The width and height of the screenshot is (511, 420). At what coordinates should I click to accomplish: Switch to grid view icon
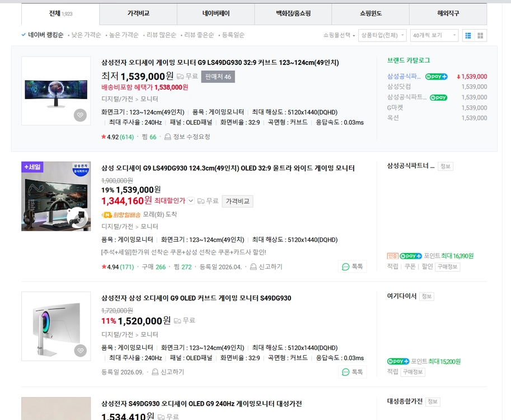(x=480, y=35)
